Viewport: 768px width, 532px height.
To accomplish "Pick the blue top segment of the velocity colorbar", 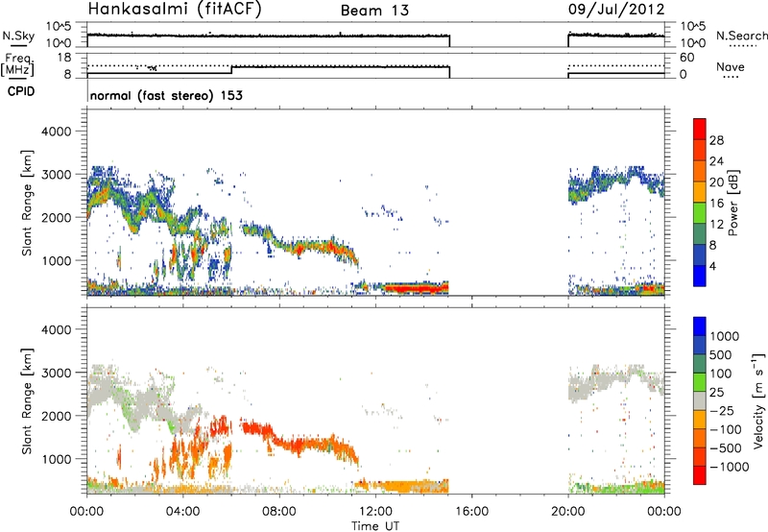I will point(700,326).
